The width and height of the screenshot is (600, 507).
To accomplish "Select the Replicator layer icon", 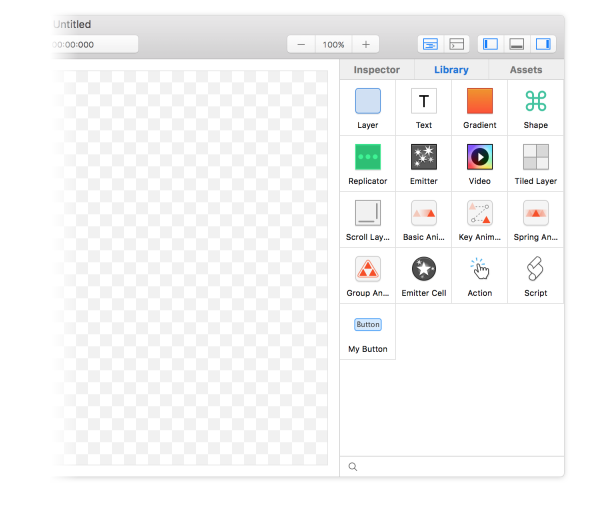I will 367,157.
